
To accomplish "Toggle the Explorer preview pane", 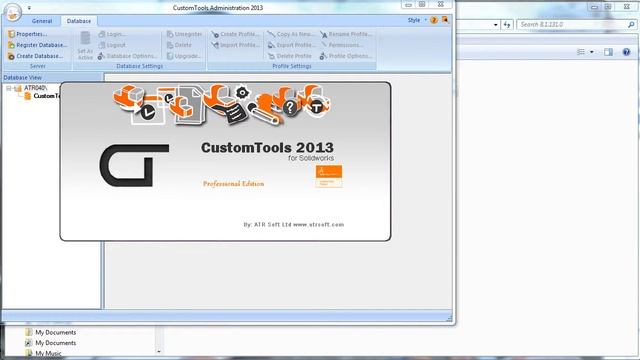I will point(608,52).
